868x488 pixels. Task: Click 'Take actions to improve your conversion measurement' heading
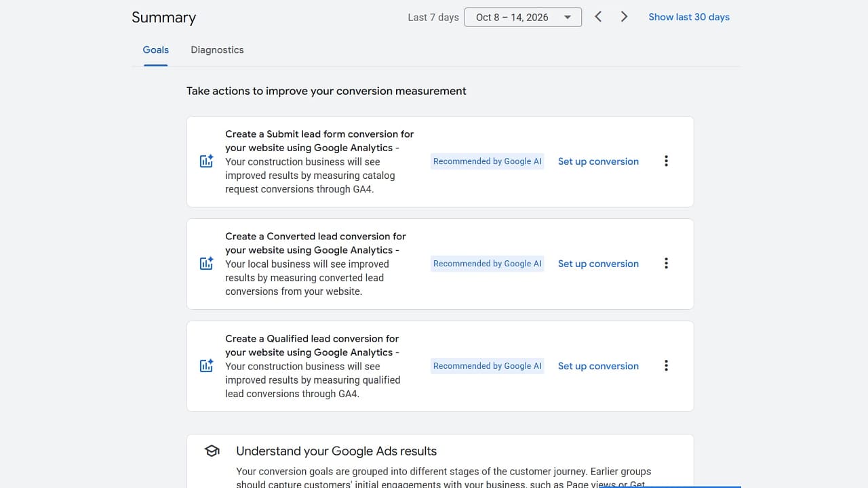tap(326, 91)
